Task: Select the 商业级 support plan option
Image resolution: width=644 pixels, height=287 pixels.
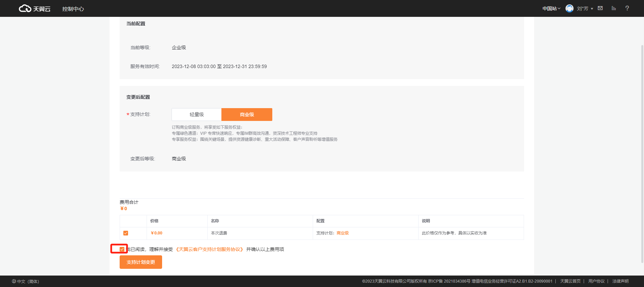Action: coord(247,115)
